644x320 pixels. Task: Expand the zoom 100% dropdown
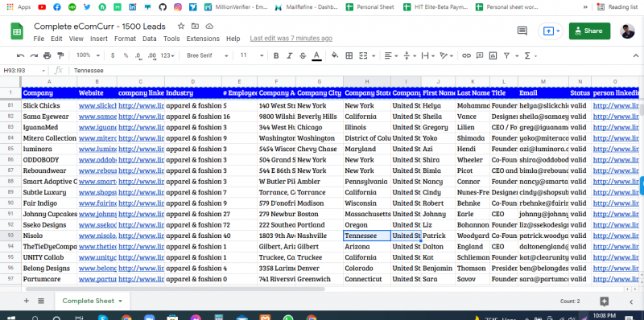(x=88, y=55)
